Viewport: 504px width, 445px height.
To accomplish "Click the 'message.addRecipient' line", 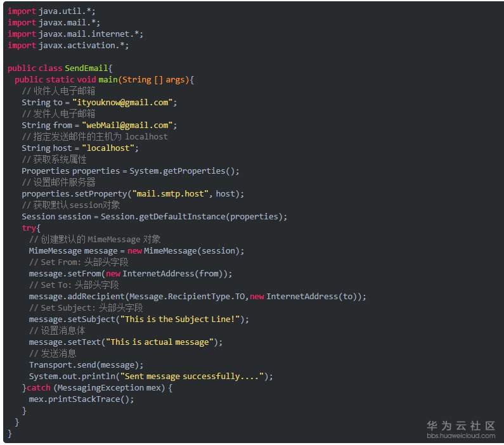I will pos(197,297).
